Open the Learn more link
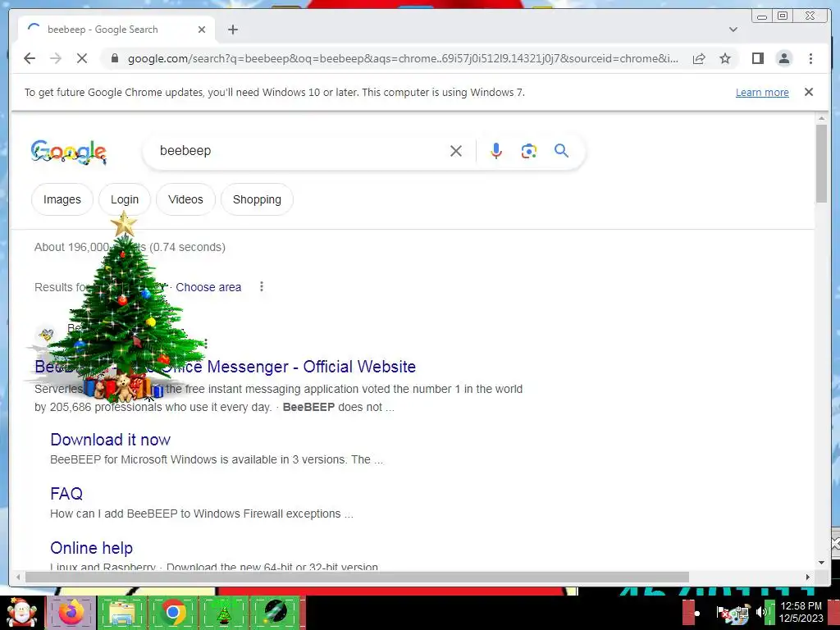This screenshot has height=630, width=840. 762,92
